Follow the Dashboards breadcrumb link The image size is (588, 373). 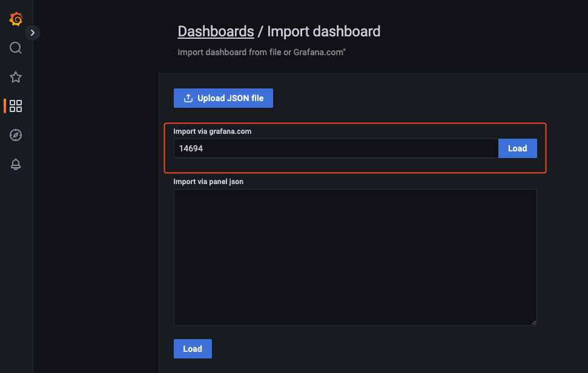tap(216, 31)
